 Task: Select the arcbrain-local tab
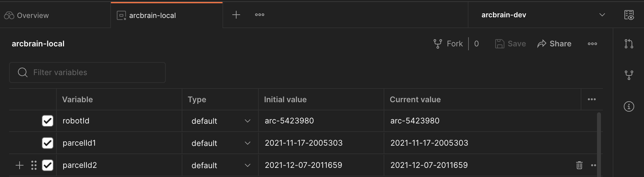tap(152, 15)
